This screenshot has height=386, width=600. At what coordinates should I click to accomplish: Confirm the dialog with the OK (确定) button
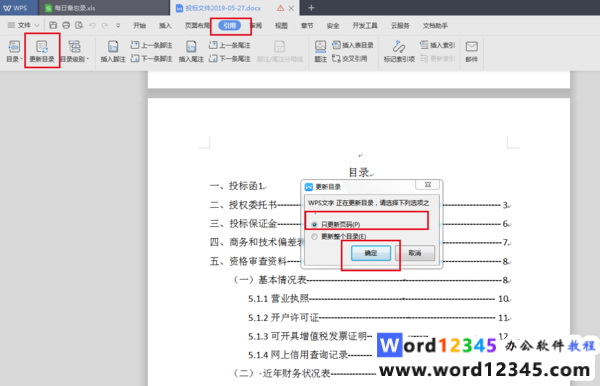coord(371,253)
